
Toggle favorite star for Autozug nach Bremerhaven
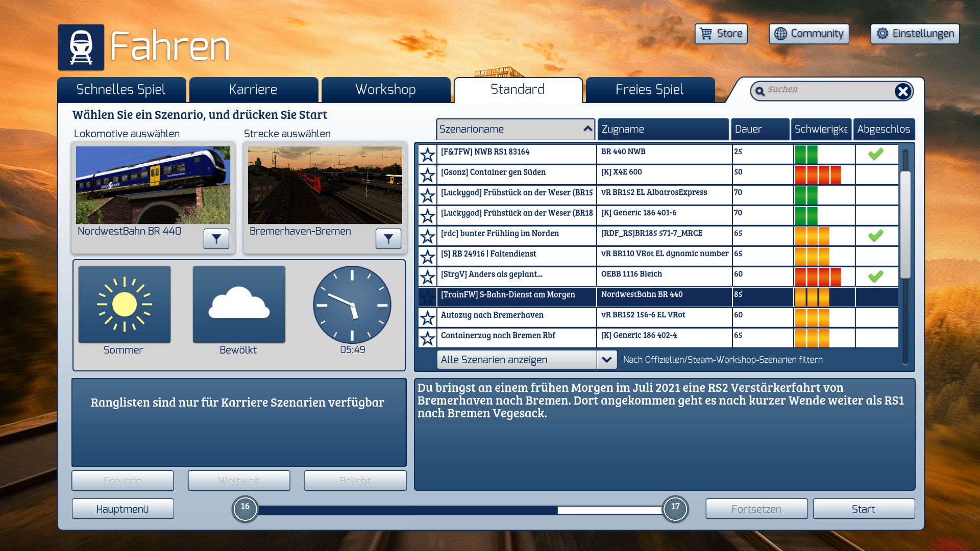point(427,318)
